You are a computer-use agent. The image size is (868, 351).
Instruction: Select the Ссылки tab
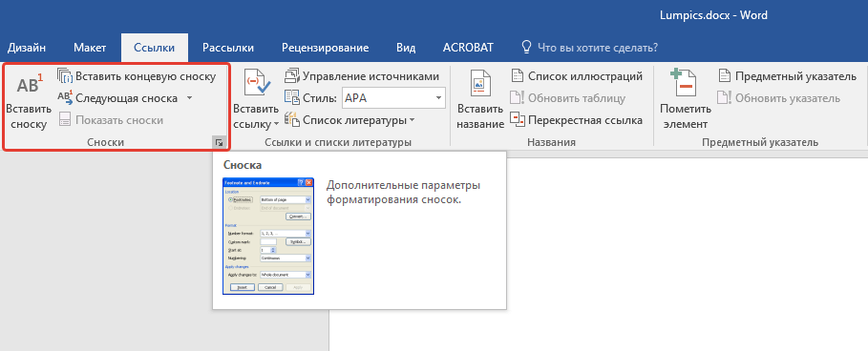pos(155,48)
